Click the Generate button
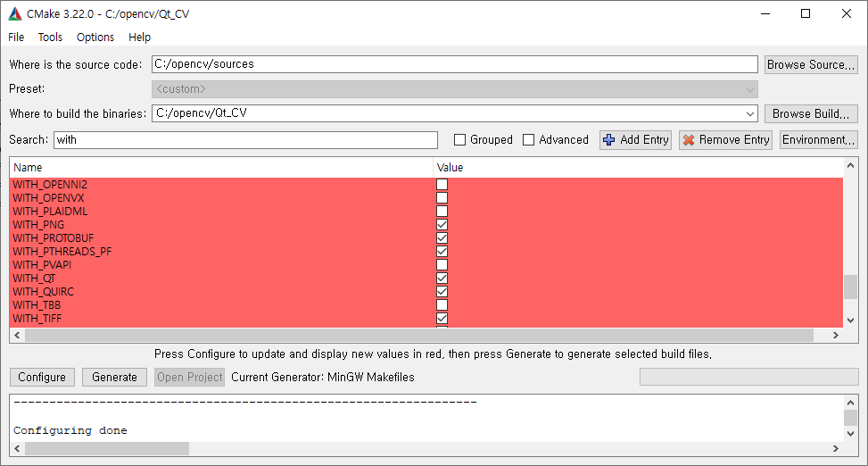Image resolution: width=868 pixels, height=466 pixels. pos(114,378)
